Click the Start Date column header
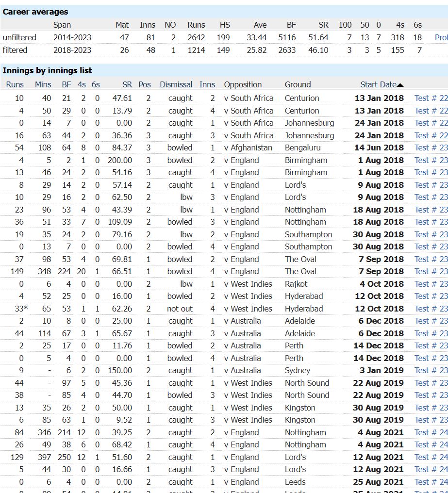The height and width of the screenshot is (493, 448). 378,84
